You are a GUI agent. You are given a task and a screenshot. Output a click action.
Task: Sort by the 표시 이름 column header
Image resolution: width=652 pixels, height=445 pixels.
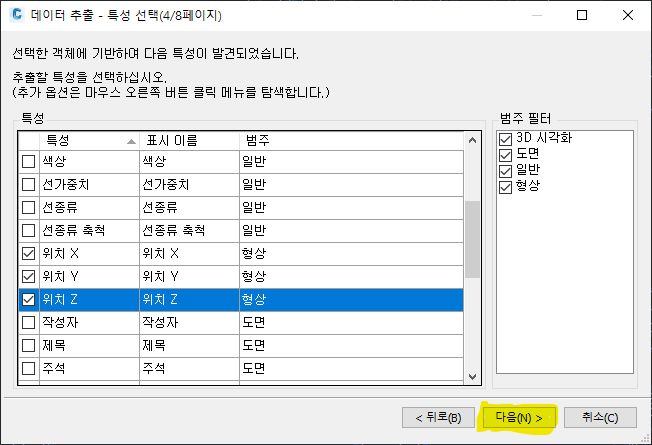189,141
